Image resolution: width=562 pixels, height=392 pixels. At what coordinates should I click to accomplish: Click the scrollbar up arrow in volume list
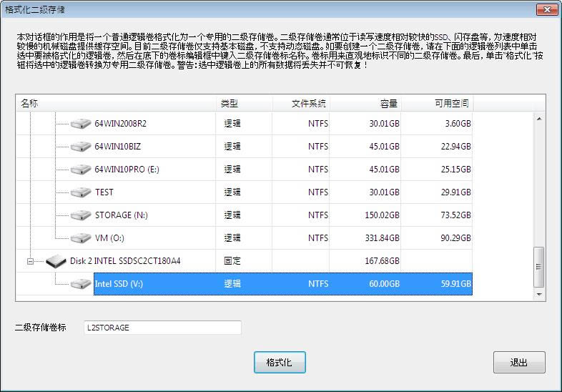(540, 118)
